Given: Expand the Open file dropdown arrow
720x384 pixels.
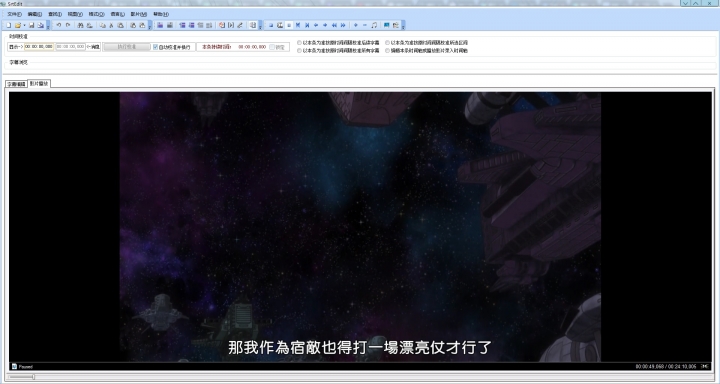Looking at the screenshot, I should [24, 25].
